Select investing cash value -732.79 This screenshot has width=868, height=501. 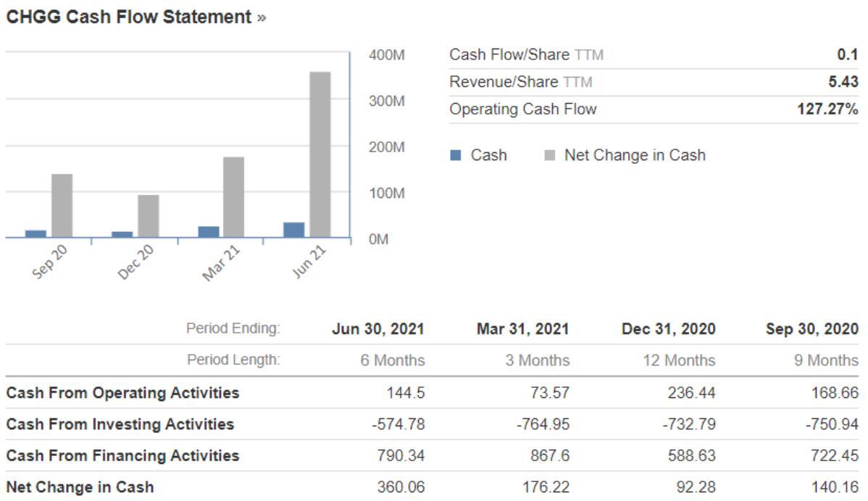tap(689, 425)
